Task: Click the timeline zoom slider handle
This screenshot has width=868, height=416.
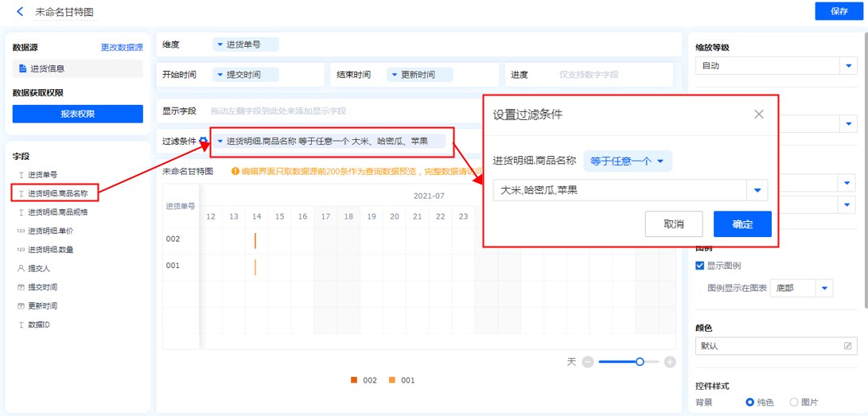Action: (x=640, y=362)
